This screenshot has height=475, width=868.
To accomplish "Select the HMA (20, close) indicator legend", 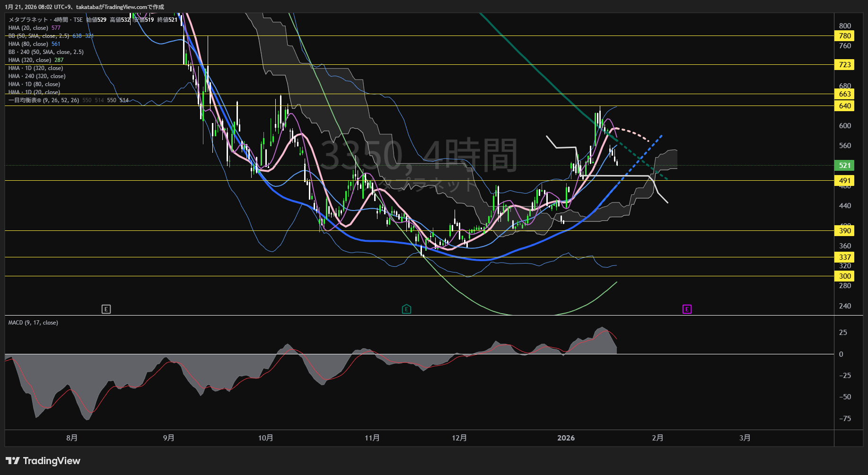I will pos(28,28).
